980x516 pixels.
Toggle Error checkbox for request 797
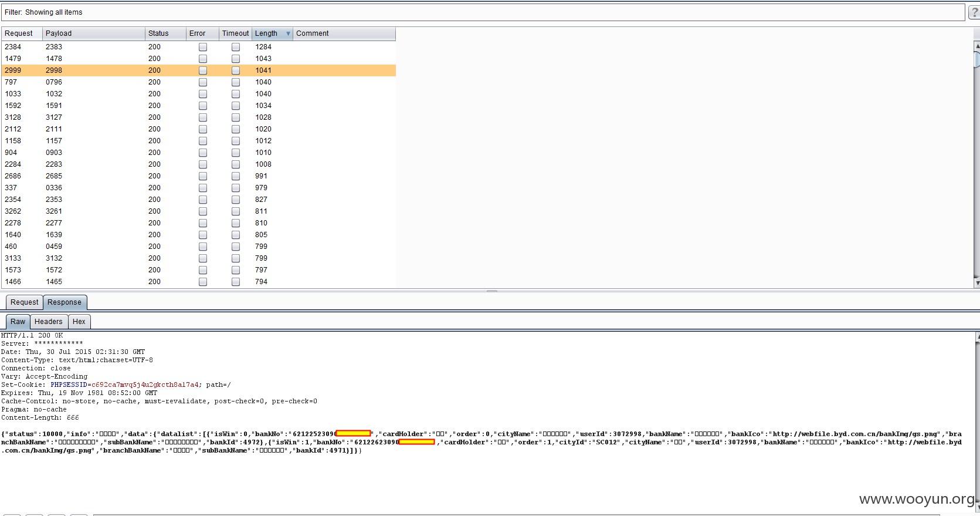point(203,82)
